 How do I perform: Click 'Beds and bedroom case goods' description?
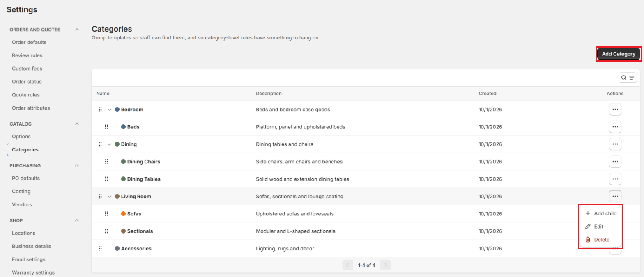point(293,110)
